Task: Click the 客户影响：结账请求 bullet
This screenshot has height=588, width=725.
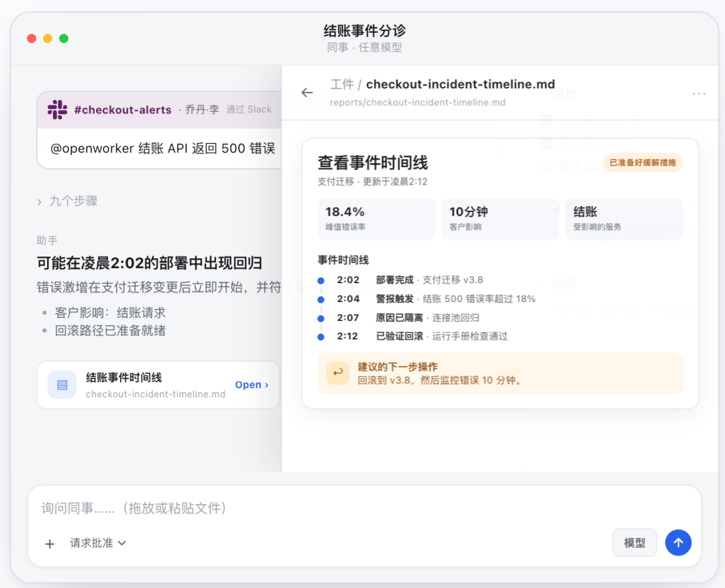Action: (x=110, y=313)
